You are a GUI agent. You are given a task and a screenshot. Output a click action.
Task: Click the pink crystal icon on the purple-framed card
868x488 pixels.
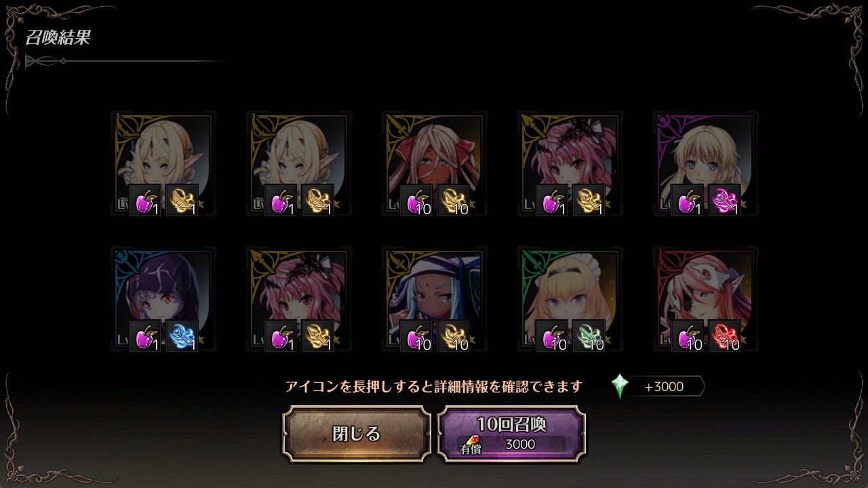point(724,201)
